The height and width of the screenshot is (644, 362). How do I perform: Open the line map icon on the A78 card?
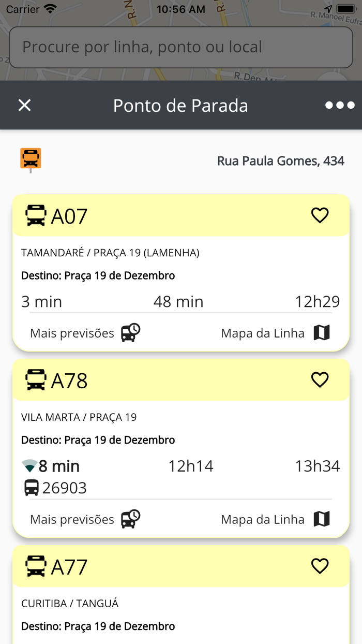322,519
